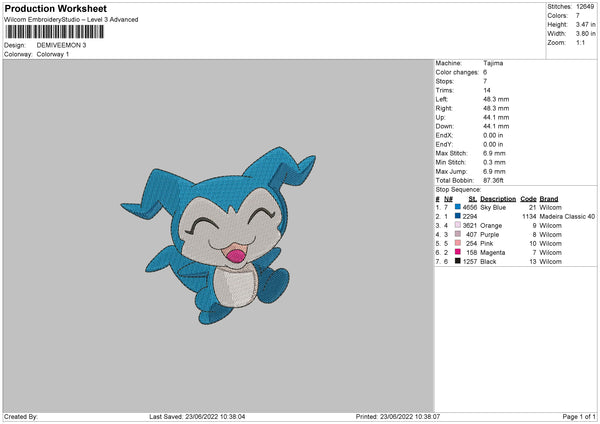Select the dark blue 2294 swatch

457,216
